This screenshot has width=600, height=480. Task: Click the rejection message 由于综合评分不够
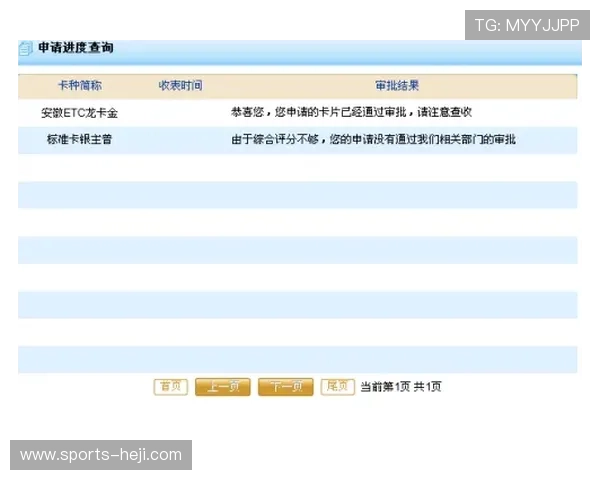[275, 139]
